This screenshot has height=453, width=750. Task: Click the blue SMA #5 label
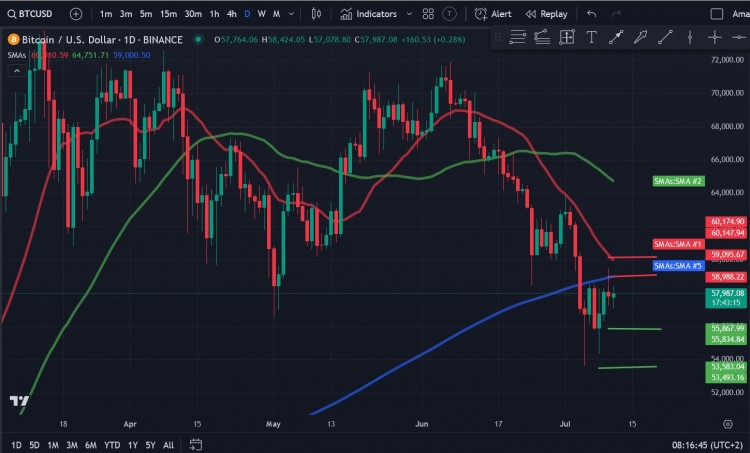[x=678, y=265]
